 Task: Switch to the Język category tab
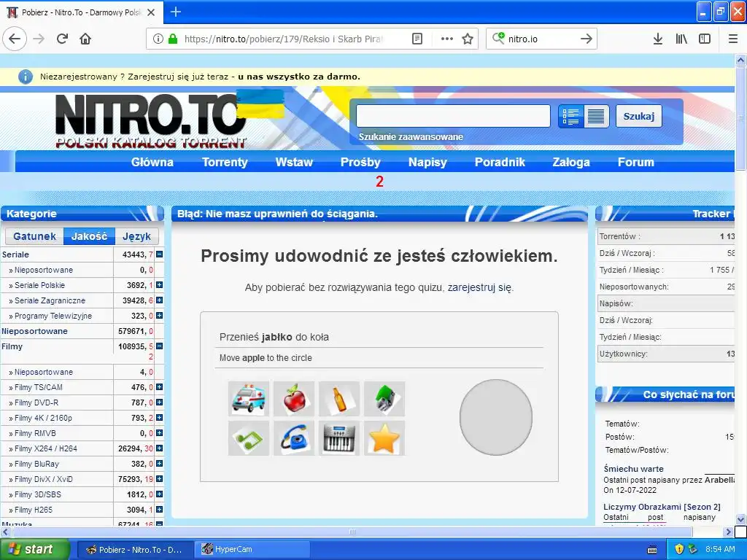[x=136, y=236]
